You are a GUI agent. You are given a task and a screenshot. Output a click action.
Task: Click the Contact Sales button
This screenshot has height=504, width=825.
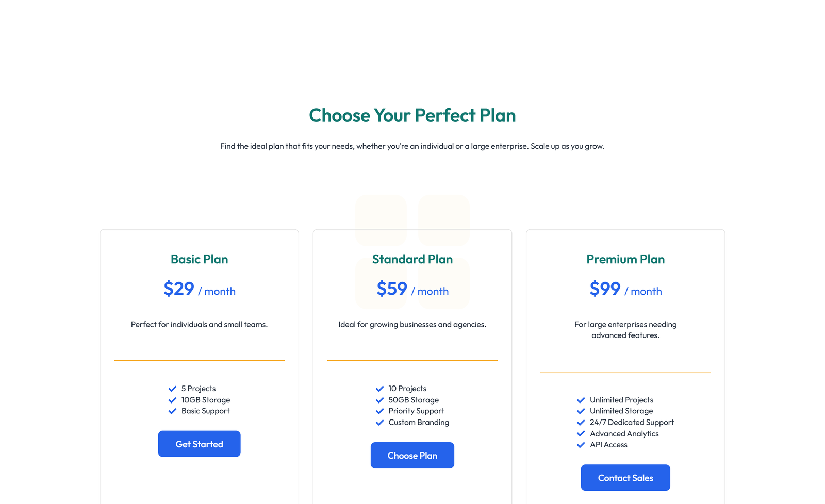pyautogui.click(x=625, y=477)
